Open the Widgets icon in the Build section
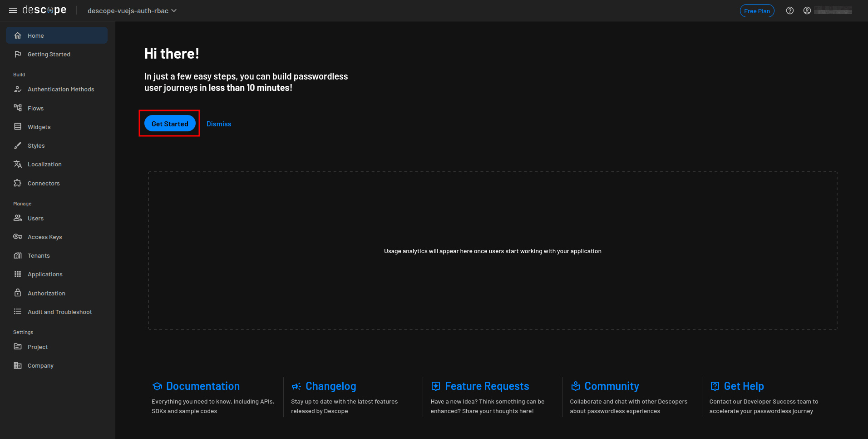Image resolution: width=868 pixels, height=439 pixels. tap(18, 126)
